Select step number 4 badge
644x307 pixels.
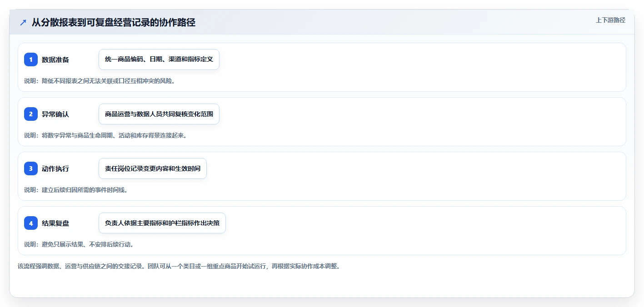click(x=31, y=223)
